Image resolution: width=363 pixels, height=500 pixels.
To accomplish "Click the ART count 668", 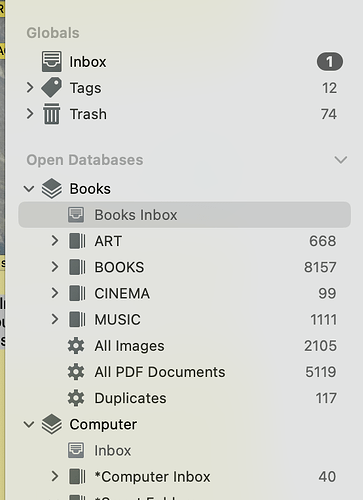I will [x=323, y=241].
